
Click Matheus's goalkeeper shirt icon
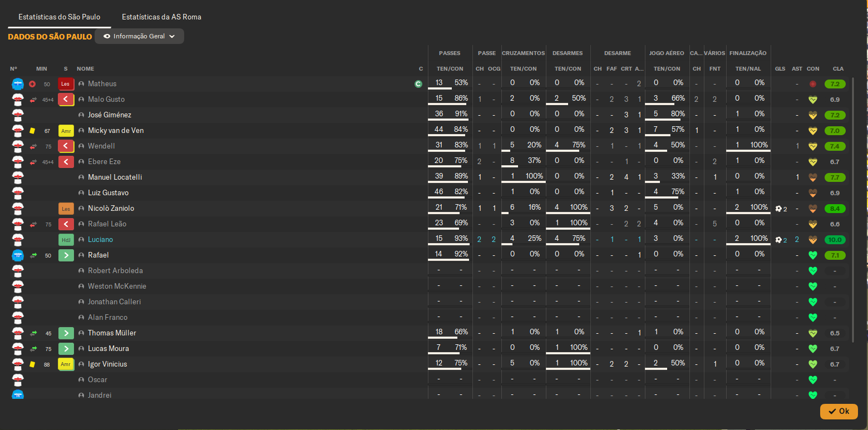coord(18,84)
